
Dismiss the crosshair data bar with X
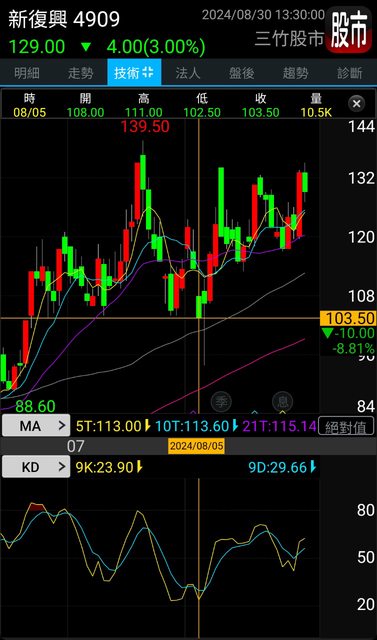pyautogui.click(x=357, y=104)
